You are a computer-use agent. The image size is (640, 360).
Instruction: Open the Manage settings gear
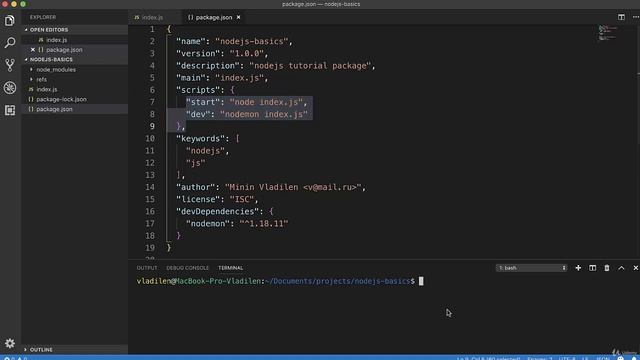tap(10, 343)
